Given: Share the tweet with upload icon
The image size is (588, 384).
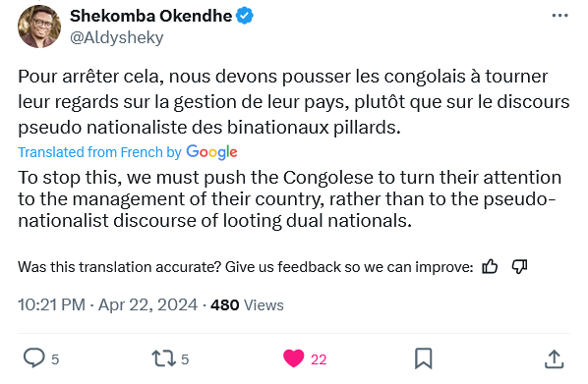Looking at the screenshot, I should point(554,358).
